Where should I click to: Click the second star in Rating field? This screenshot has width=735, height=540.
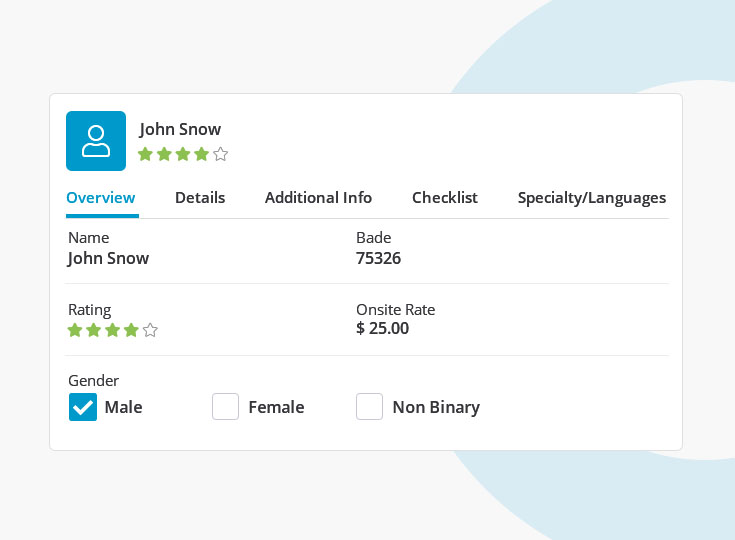(x=94, y=330)
